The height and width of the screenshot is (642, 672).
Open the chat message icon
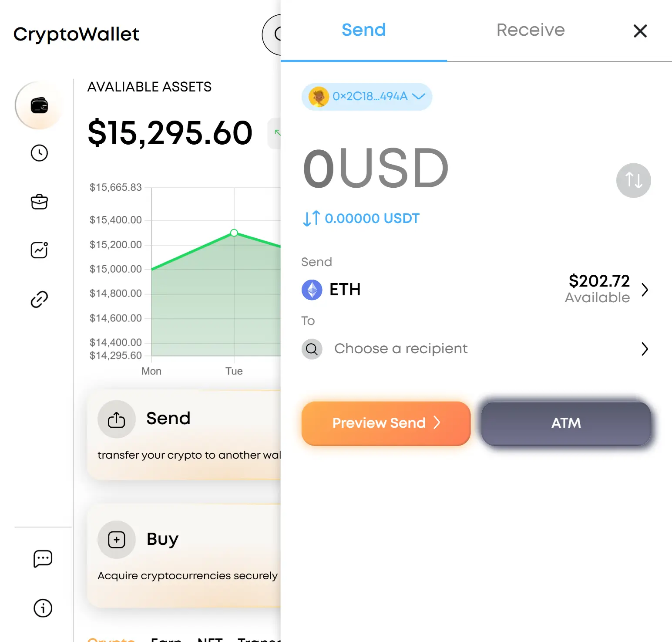click(43, 559)
